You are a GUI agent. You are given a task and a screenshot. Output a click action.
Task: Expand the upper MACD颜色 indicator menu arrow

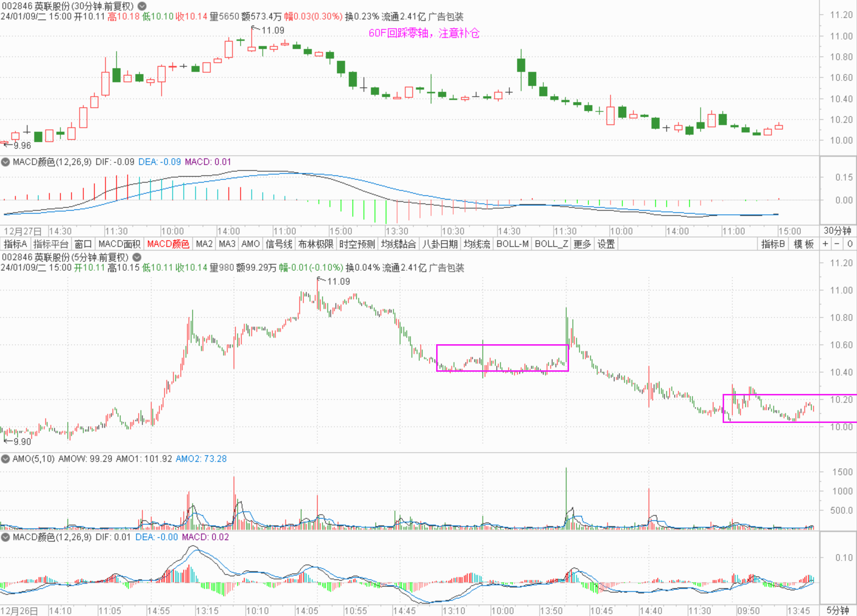pyautogui.click(x=5, y=162)
